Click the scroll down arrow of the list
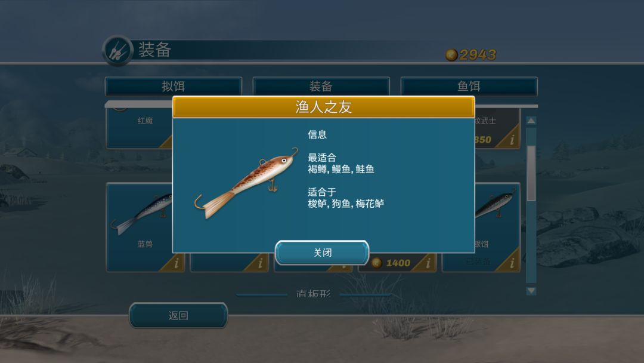644x363 pixels. pos(531,291)
